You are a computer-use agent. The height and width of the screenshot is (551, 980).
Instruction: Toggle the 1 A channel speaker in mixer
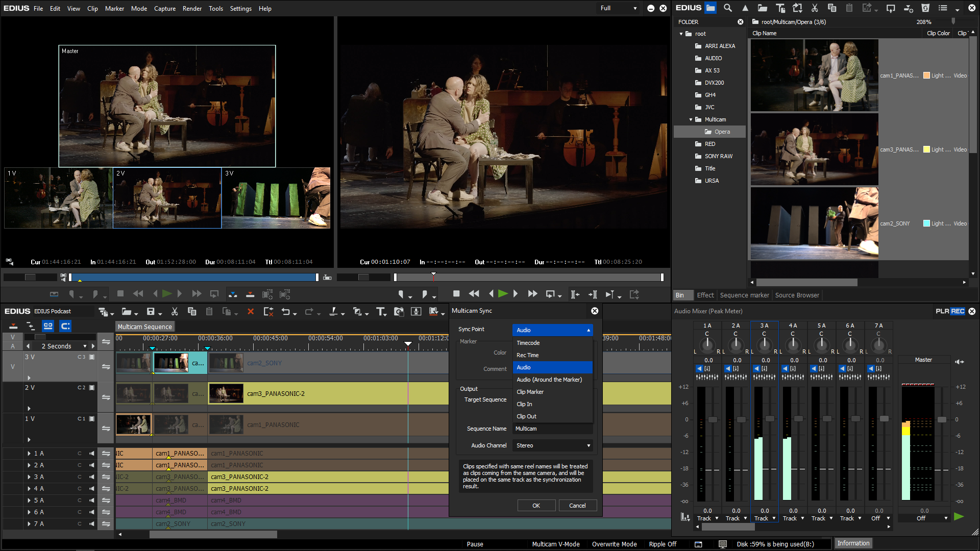tap(699, 368)
